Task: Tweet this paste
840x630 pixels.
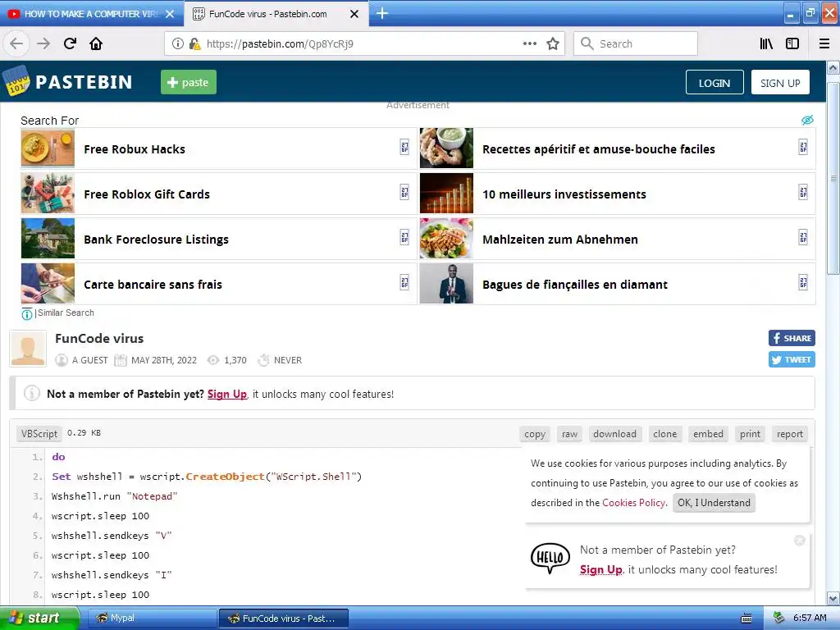Action: click(x=792, y=359)
